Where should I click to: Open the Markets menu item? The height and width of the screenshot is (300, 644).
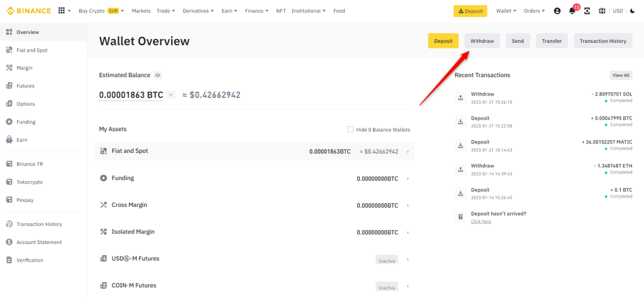pos(141,11)
